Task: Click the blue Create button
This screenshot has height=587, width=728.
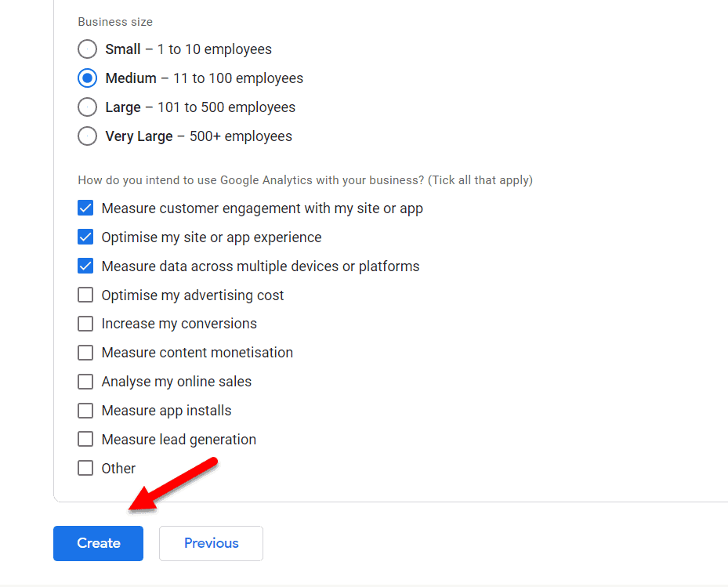Action: click(99, 543)
